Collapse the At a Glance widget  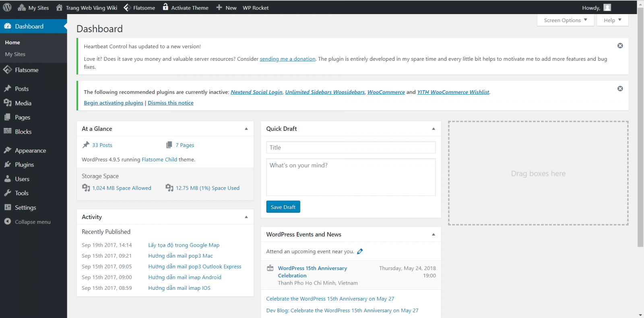pyautogui.click(x=246, y=129)
